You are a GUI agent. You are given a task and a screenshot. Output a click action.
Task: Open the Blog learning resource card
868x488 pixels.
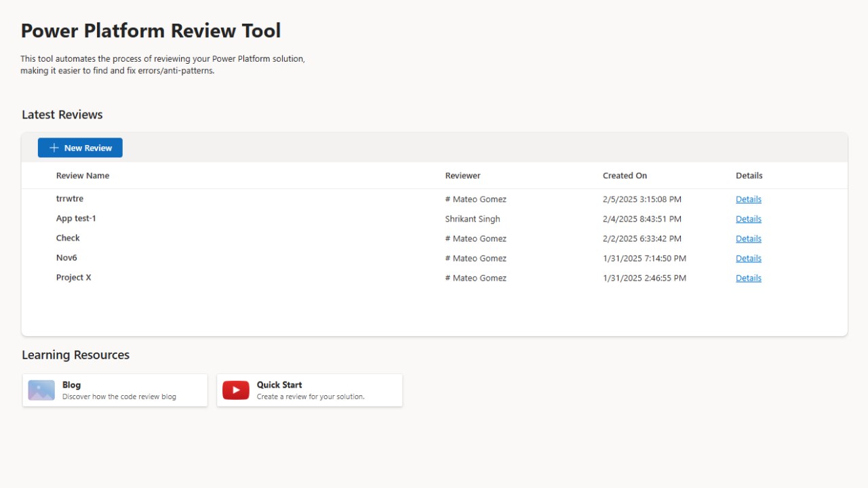click(115, 390)
